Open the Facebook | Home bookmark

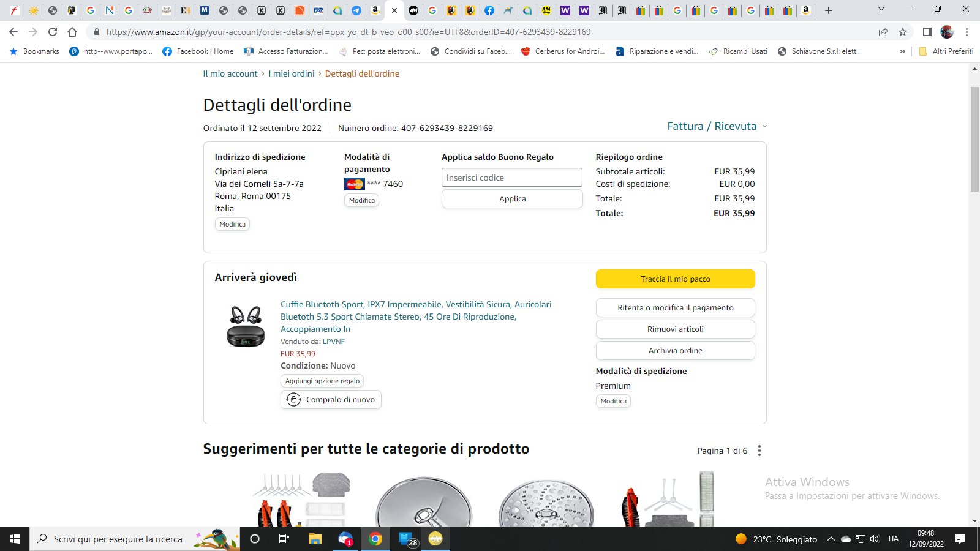click(x=198, y=51)
